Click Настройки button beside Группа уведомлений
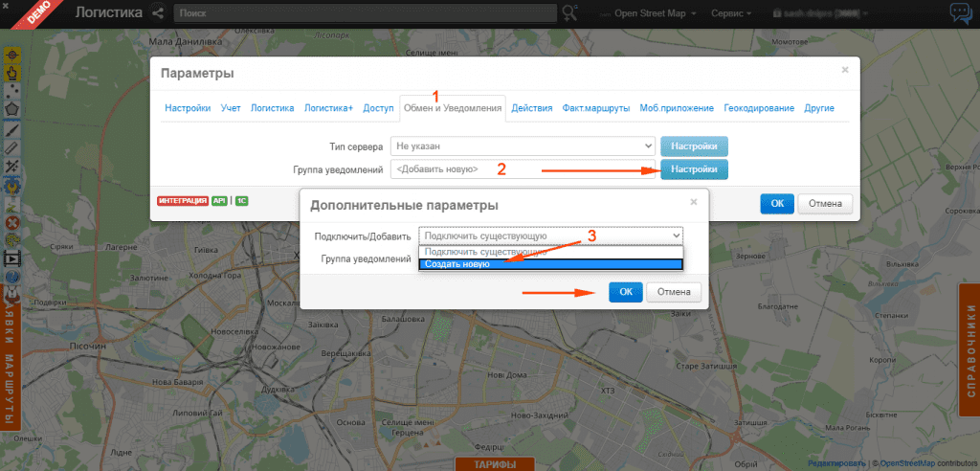Viewport: 980px width, 471px height. tap(695, 168)
